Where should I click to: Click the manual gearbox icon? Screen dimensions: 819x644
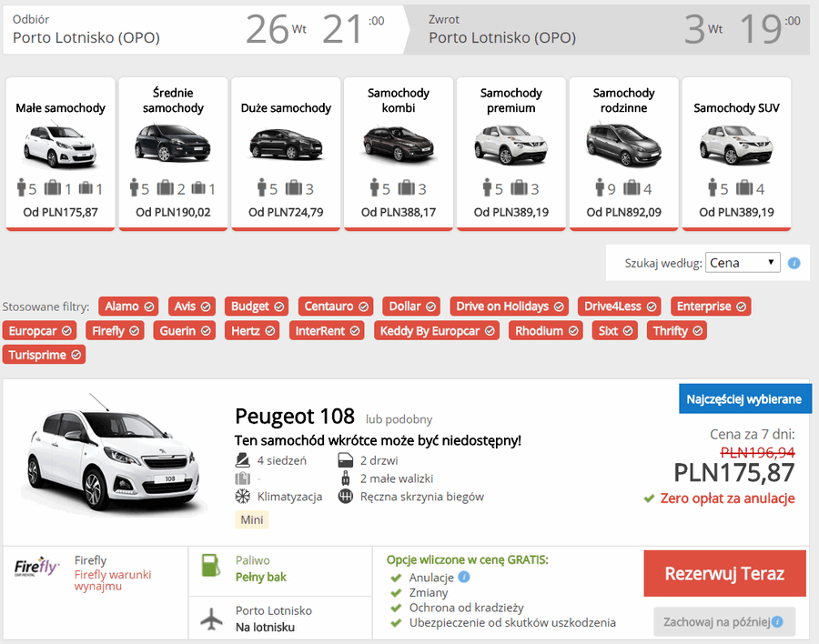point(345,496)
